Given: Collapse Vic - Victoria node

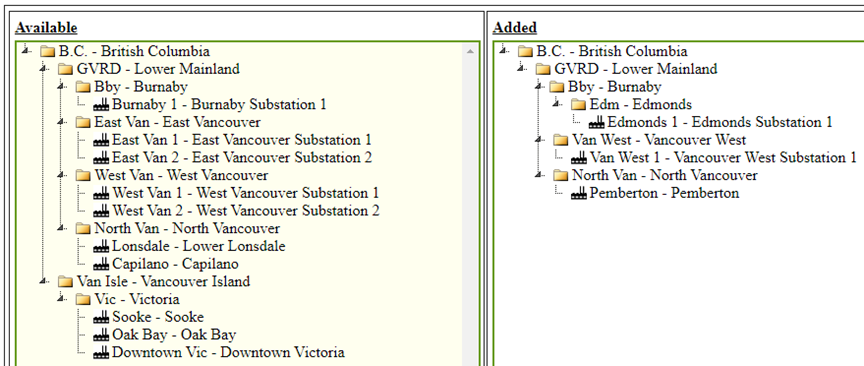Looking at the screenshot, I should coord(61,298).
